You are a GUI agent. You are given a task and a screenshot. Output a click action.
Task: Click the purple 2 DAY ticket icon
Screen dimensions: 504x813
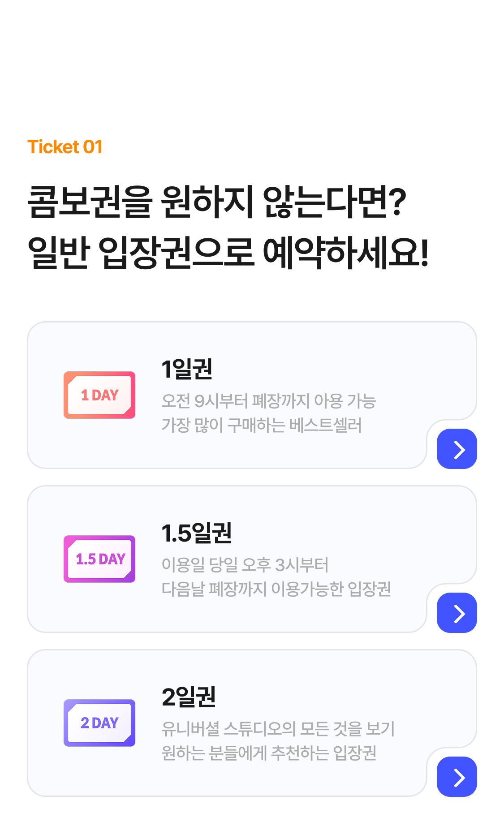pos(99,723)
